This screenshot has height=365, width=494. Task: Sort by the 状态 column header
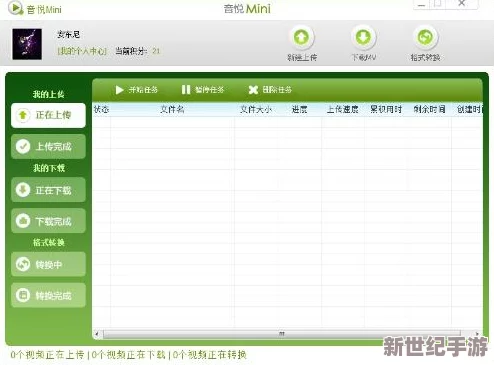click(x=101, y=109)
